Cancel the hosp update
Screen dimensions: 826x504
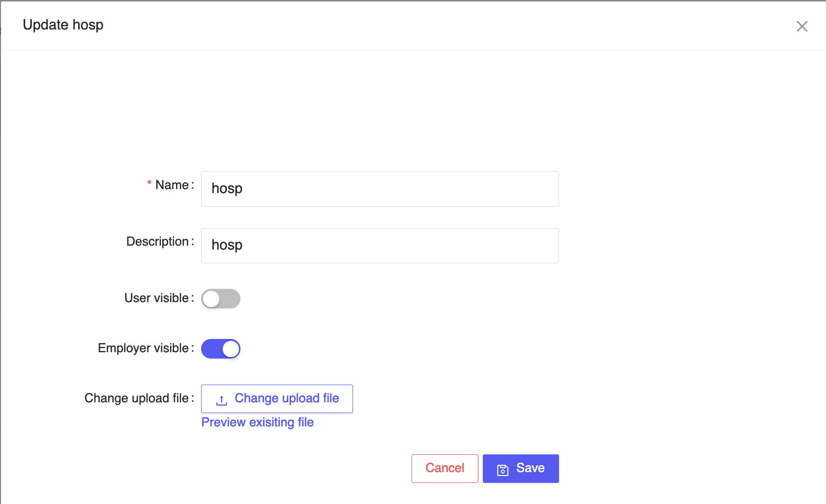[x=444, y=468]
